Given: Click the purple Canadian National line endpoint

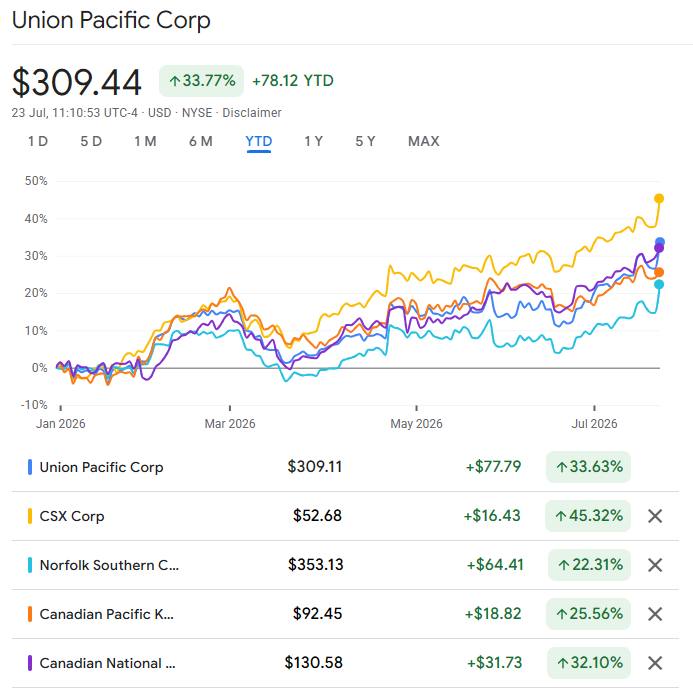Looking at the screenshot, I should click(x=659, y=248).
